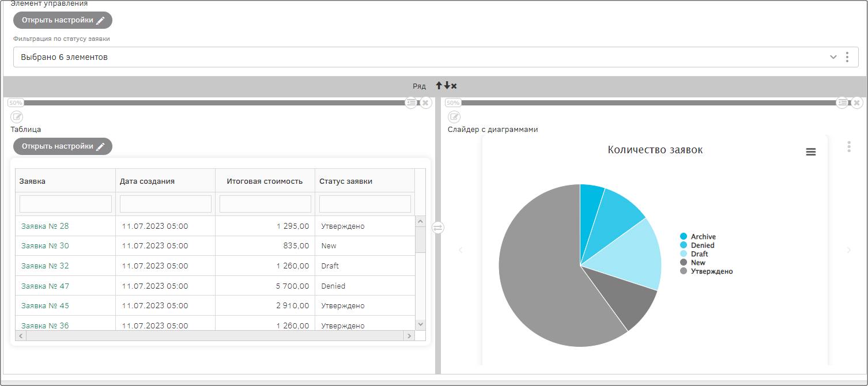
Task: Open settings for the control element
Action: [63, 20]
